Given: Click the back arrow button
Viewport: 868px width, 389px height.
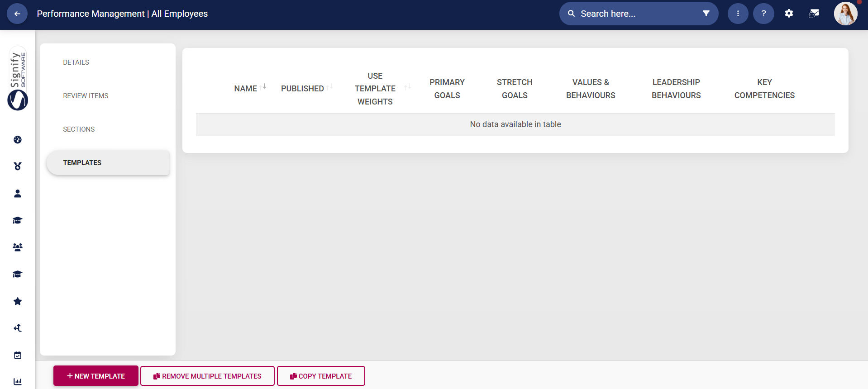Looking at the screenshot, I should pos(17,14).
